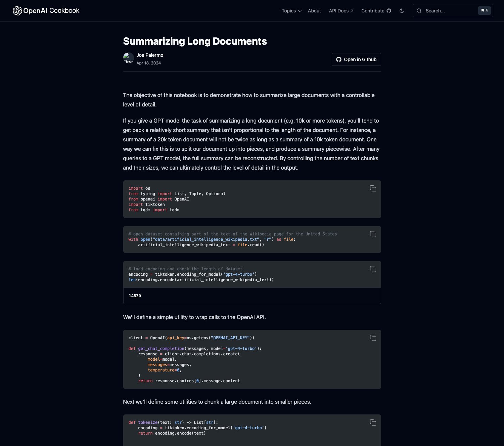The image size is (504, 446).
Task: Copy the load encoding code block
Action: [373, 269]
